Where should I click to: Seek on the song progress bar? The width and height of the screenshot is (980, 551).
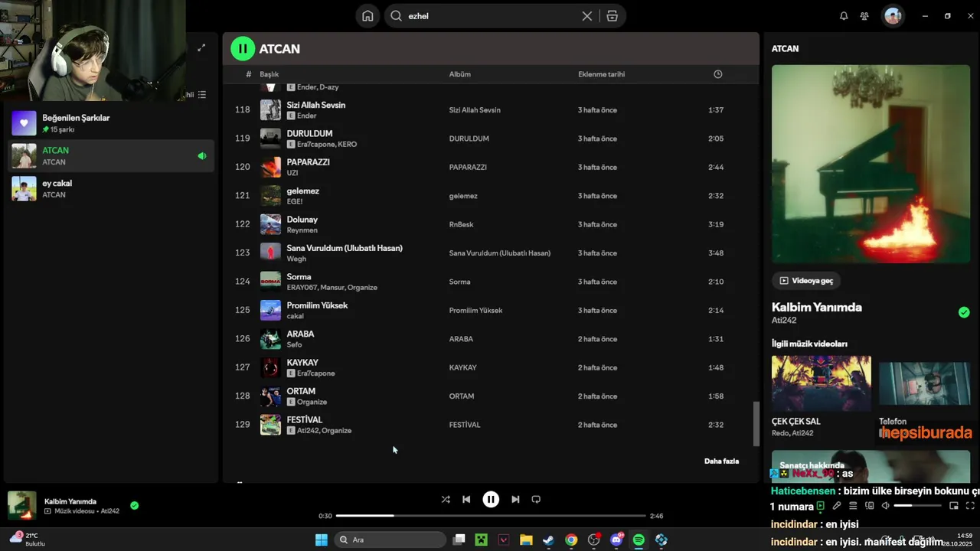[x=491, y=516]
